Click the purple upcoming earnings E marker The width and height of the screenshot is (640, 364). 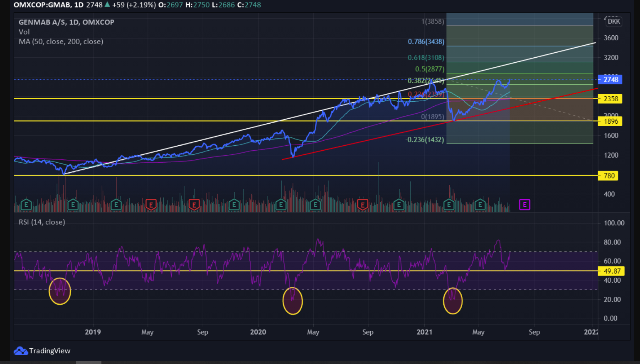pyautogui.click(x=524, y=204)
